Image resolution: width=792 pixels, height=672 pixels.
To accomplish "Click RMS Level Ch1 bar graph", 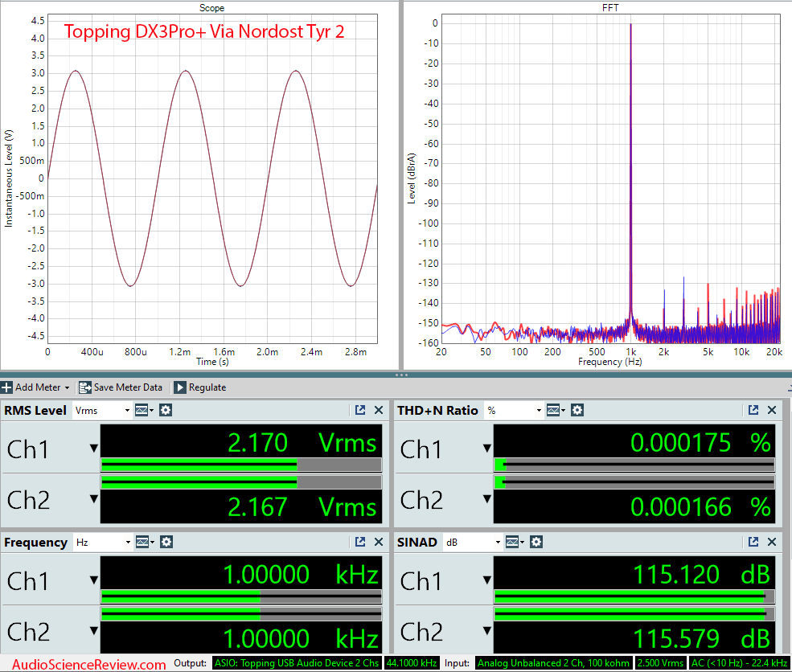I will [x=241, y=465].
